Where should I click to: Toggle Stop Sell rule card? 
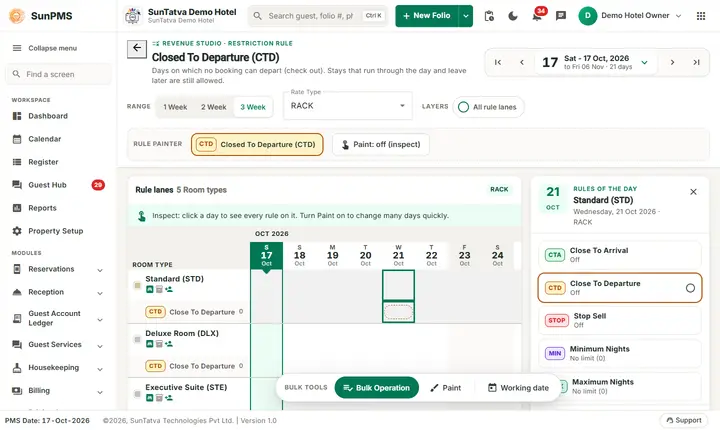[x=619, y=320]
